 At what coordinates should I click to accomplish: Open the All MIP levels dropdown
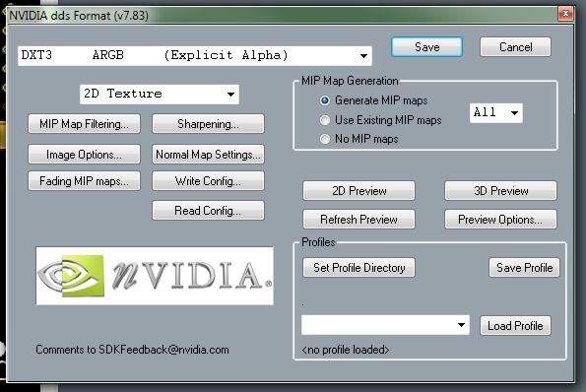click(496, 113)
